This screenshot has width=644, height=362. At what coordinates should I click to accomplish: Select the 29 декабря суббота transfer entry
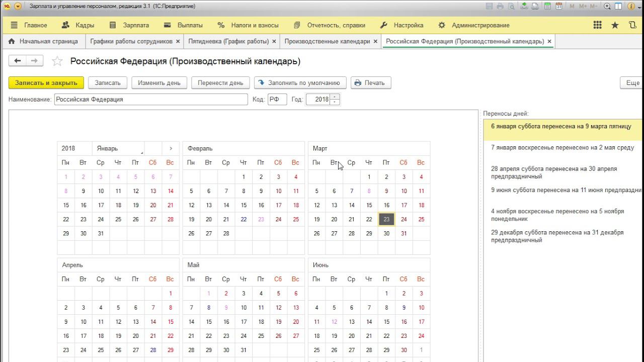(563, 236)
